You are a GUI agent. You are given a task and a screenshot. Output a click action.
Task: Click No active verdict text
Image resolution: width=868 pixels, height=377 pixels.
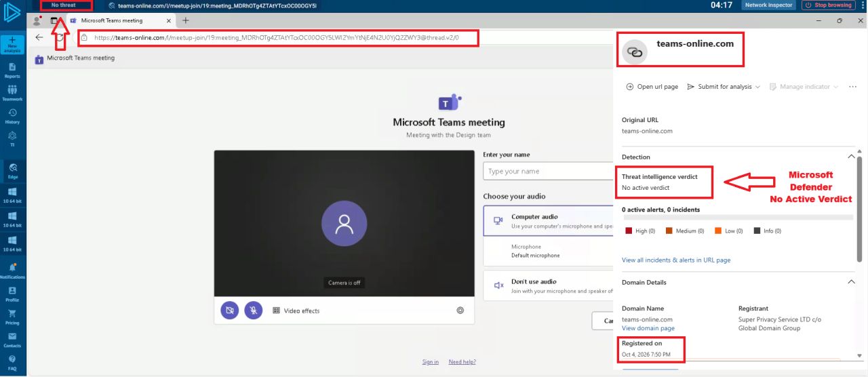tap(646, 187)
